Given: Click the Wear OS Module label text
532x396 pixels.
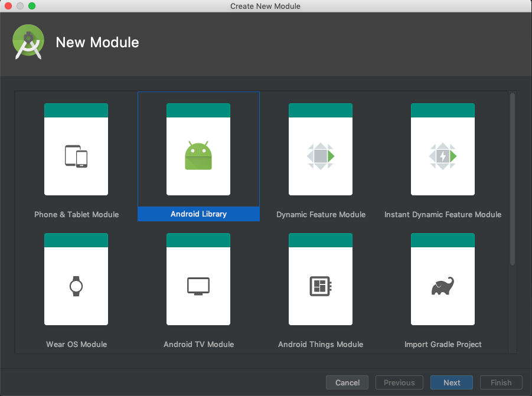Looking at the screenshot, I should pos(76,344).
